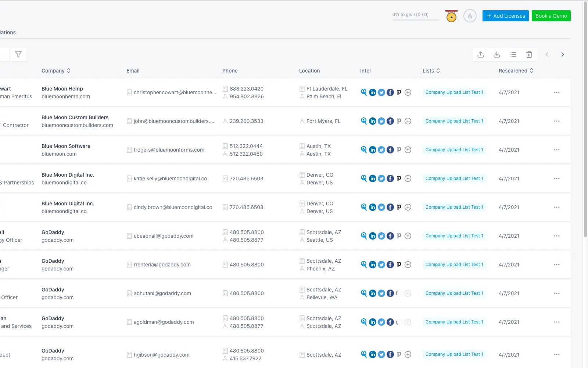Click the P icon for trogers@bluemoonforms.com row

[x=399, y=149]
